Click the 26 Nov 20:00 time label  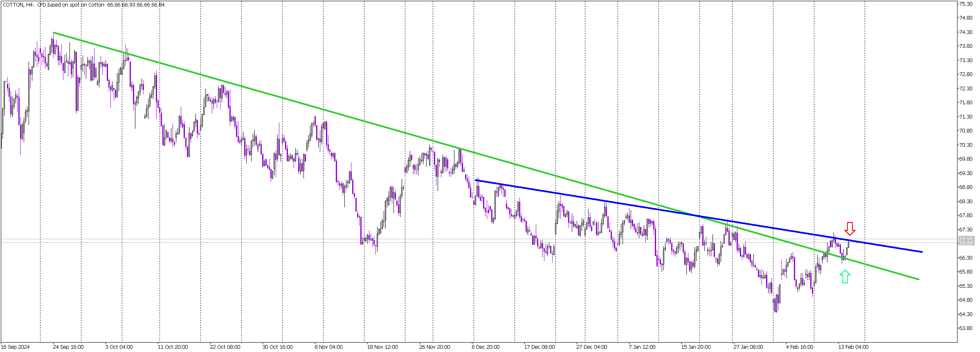coord(435,347)
